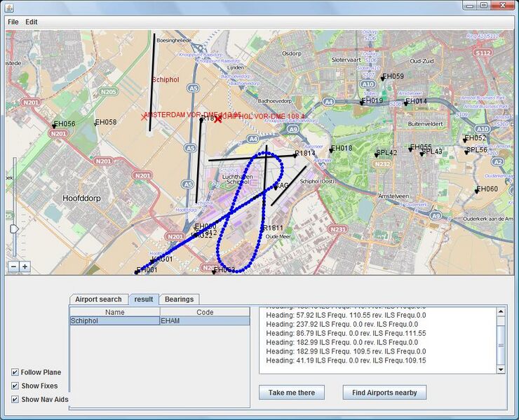Screen dimensions: 519x420
Task: Click the Heading 86.79 line
Action: tap(346, 333)
